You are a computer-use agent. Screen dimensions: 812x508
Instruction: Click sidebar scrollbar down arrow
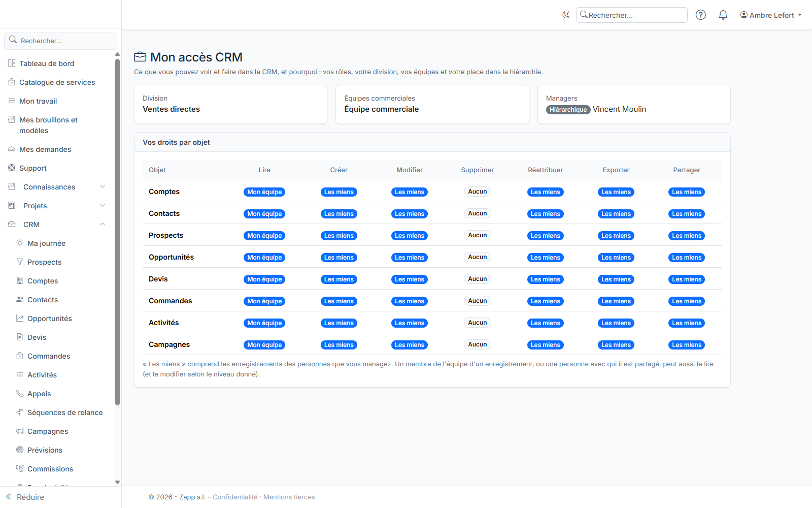[117, 482]
